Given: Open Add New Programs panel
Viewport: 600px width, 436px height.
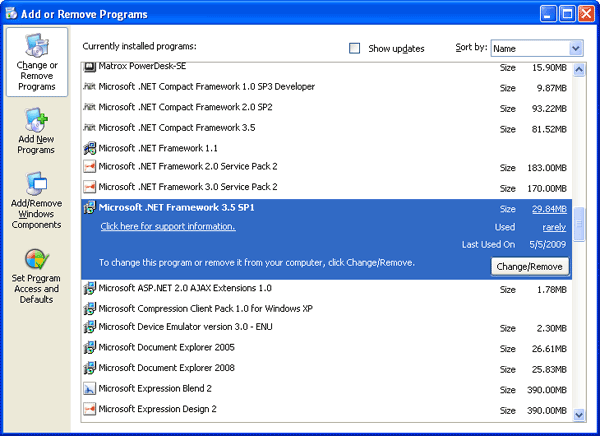Looking at the screenshot, I should pos(36,131).
